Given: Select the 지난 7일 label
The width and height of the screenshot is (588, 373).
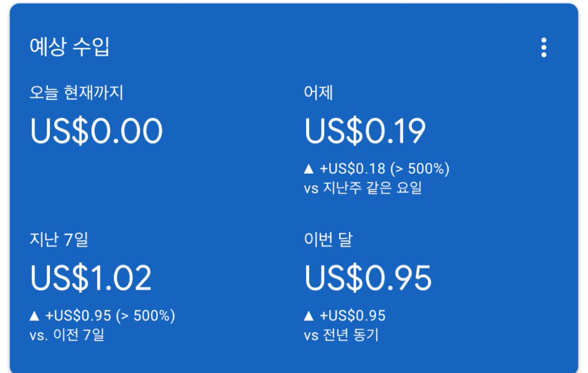Looking at the screenshot, I should 59,240.
